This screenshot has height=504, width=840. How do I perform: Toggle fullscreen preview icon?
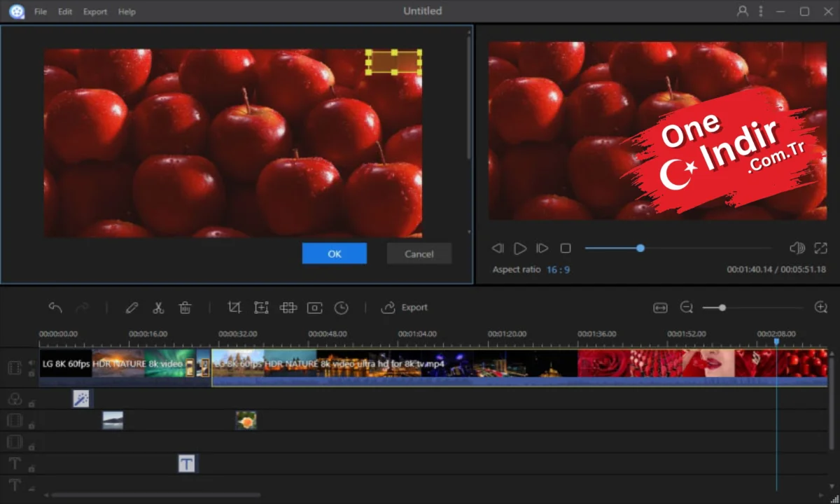click(x=821, y=248)
